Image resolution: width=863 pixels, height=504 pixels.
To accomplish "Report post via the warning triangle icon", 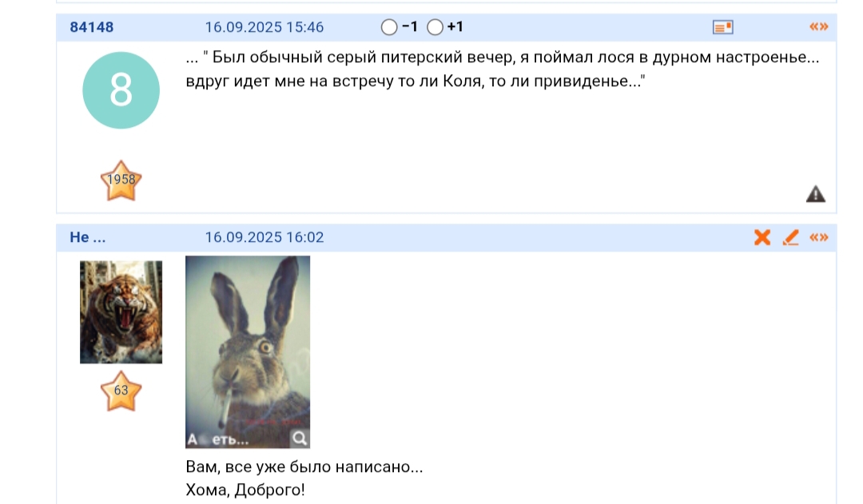I will click(816, 193).
